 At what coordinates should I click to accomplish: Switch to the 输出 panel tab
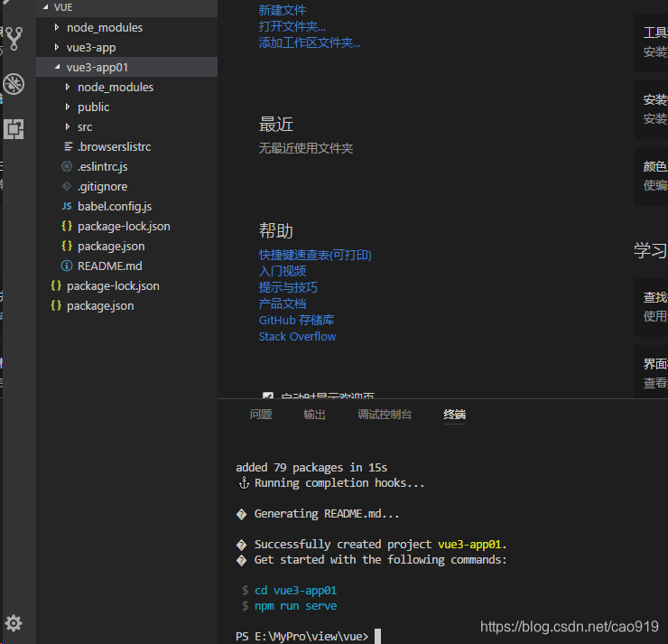click(314, 415)
